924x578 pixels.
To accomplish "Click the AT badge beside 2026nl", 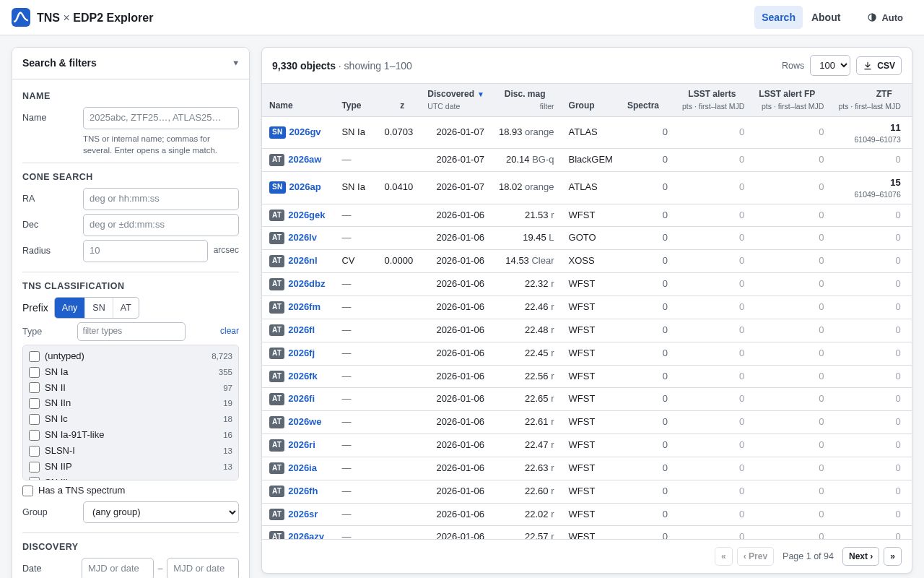I will click(277, 261).
